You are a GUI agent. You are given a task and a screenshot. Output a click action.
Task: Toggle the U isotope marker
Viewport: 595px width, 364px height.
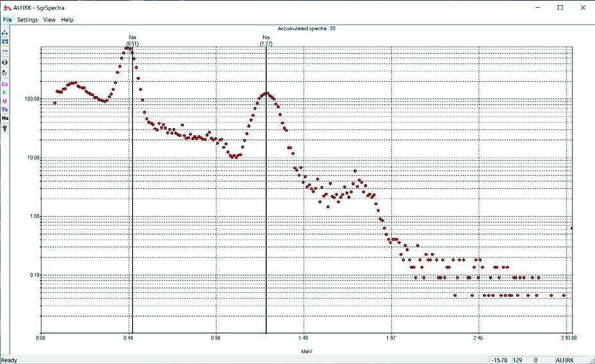[5, 101]
